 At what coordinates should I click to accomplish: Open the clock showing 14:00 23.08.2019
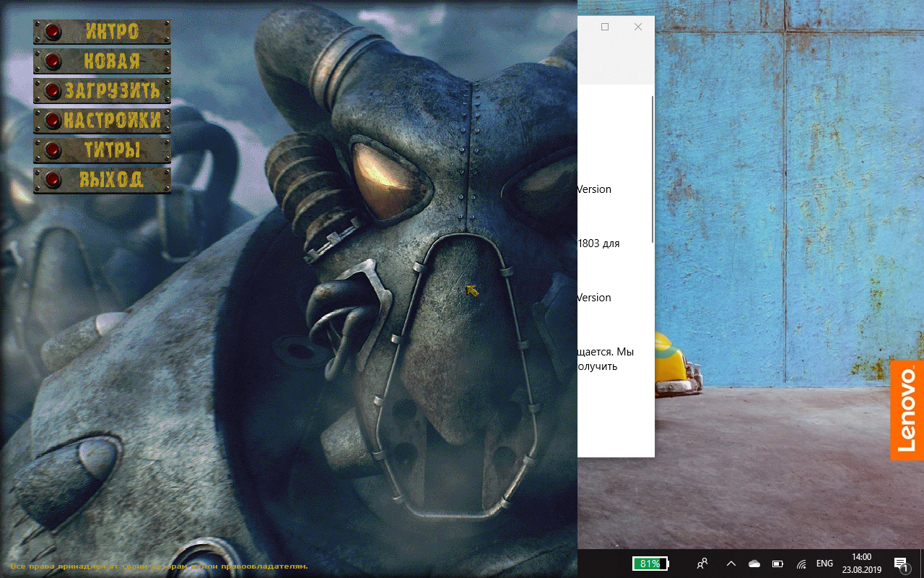[862, 564]
